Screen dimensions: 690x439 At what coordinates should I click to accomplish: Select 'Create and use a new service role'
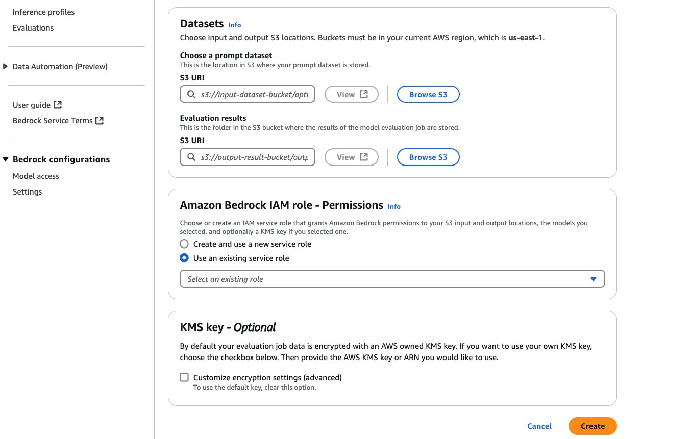pos(184,244)
